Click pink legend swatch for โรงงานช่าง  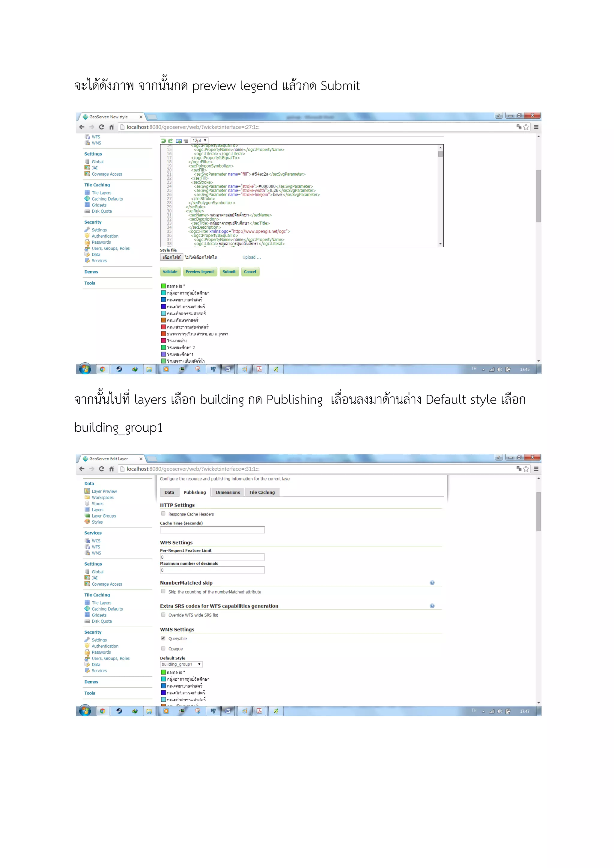tap(163, 340)
